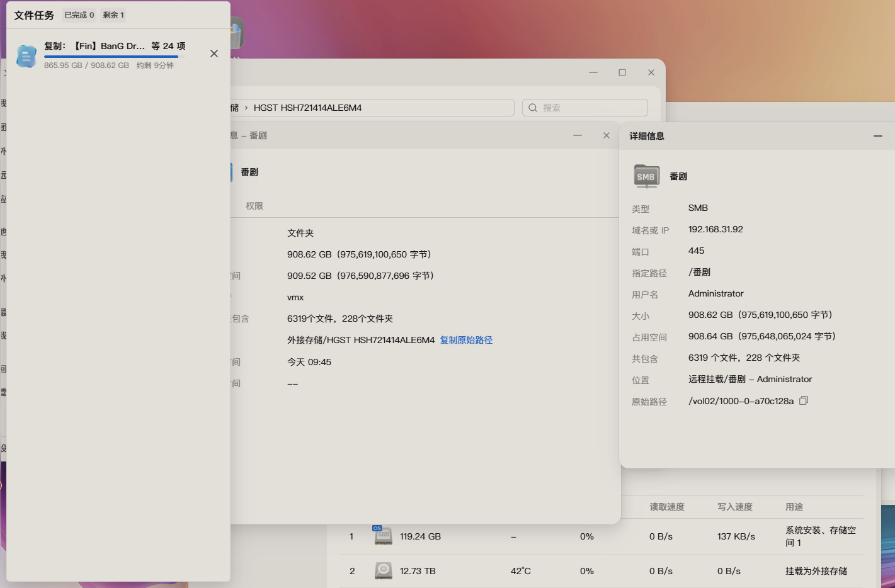Select the 12.73 TB hard disk icon
Screen dimensions: 895x588
[x=383, y=571]
